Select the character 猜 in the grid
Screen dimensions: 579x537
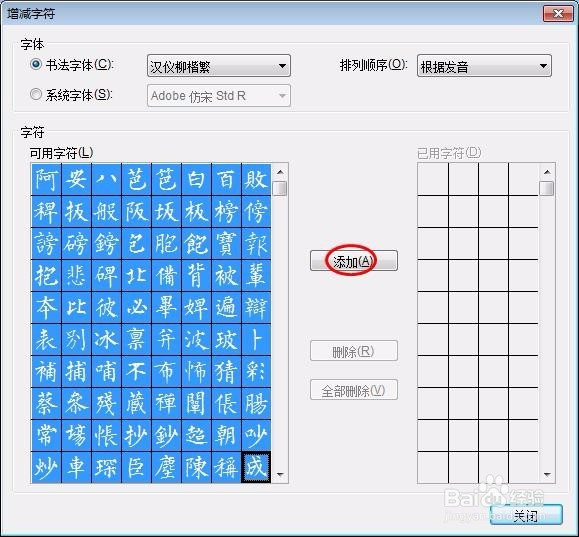click(x=226, y=372)
